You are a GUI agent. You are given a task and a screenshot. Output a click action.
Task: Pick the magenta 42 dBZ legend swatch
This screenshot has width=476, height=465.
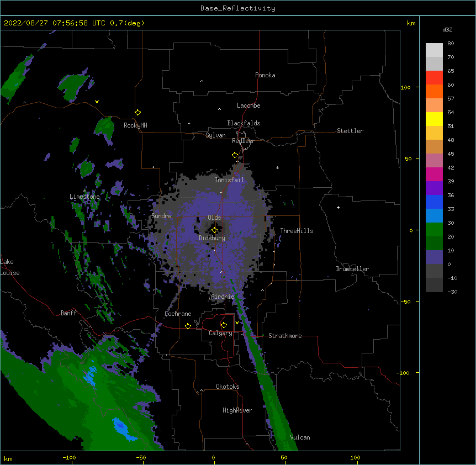pyautogui.click(x=434, y=174)
